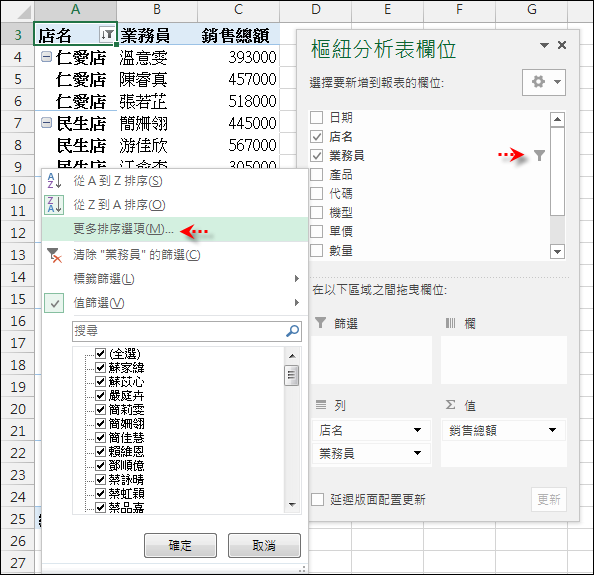
Task: Click the 更新 button
Action: click(549, 500)
